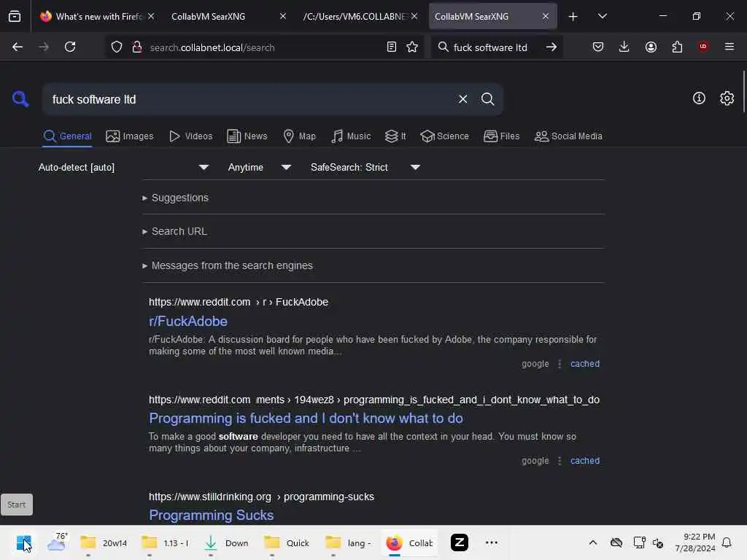
Task: Select the Music search category
Action: point(351,136)
